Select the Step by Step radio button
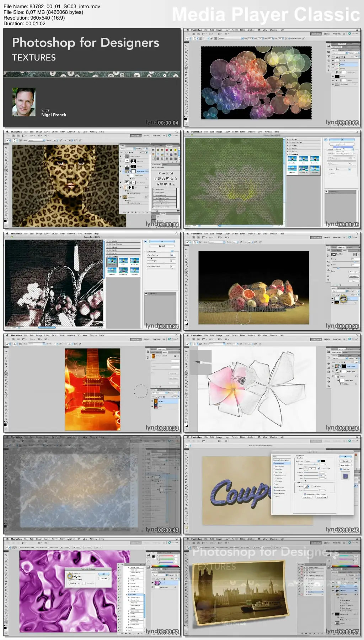364x640 pixels. (x=70, y=579)
